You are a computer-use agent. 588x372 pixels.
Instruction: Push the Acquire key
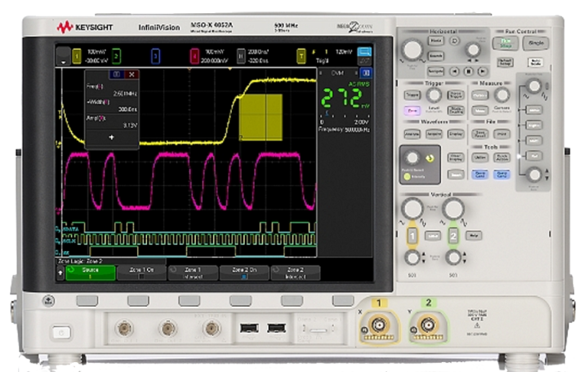(x=434, y=134)
